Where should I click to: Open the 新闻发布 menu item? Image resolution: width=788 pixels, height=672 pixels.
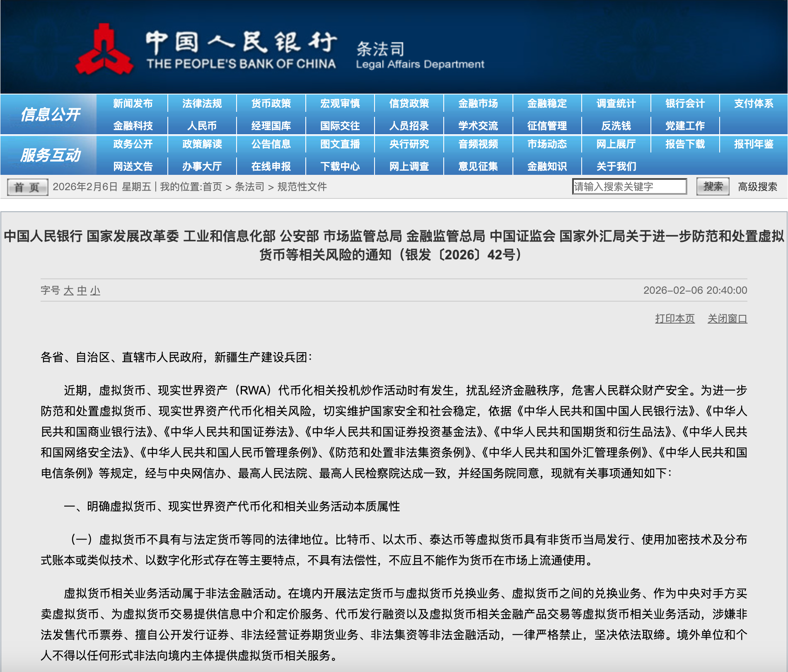(x=133, y=104)
